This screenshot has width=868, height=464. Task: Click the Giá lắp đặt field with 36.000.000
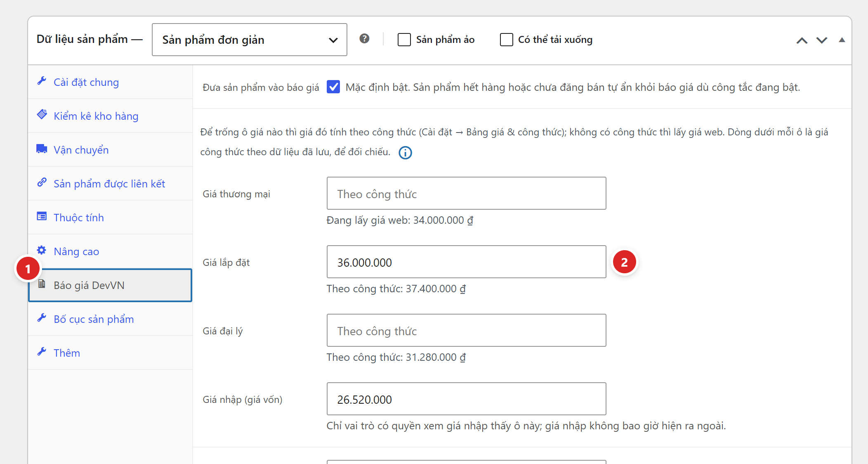tap(467, 262)
